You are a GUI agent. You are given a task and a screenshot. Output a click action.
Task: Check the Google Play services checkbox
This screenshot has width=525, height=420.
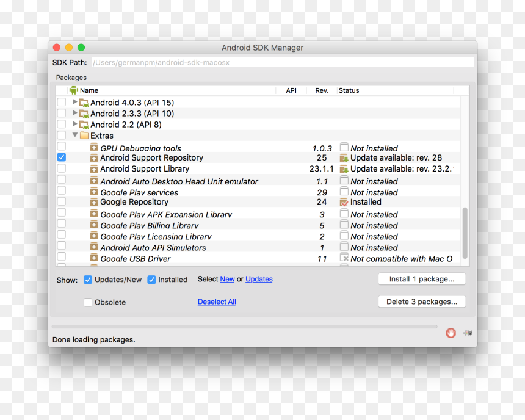(x=62, y=190)
